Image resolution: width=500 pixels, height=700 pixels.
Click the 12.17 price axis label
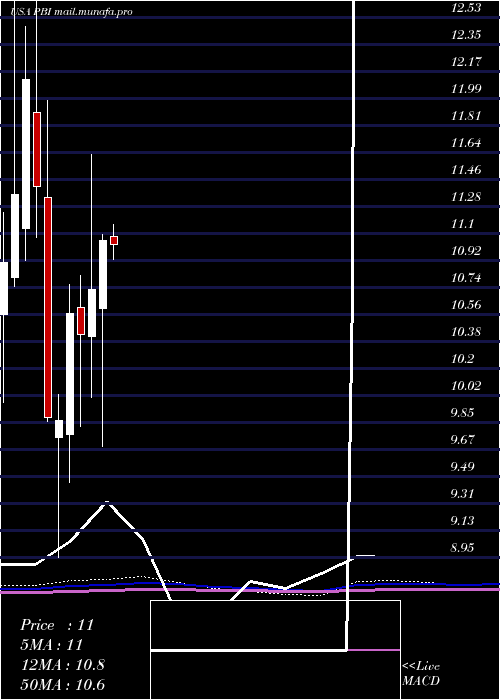[466, 62]
